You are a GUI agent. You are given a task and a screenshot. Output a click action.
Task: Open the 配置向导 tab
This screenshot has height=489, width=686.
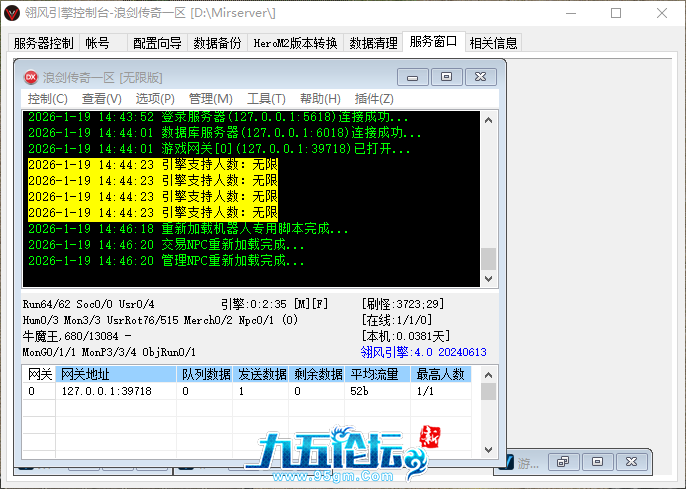pyautogui.click(x=157, y=43)
